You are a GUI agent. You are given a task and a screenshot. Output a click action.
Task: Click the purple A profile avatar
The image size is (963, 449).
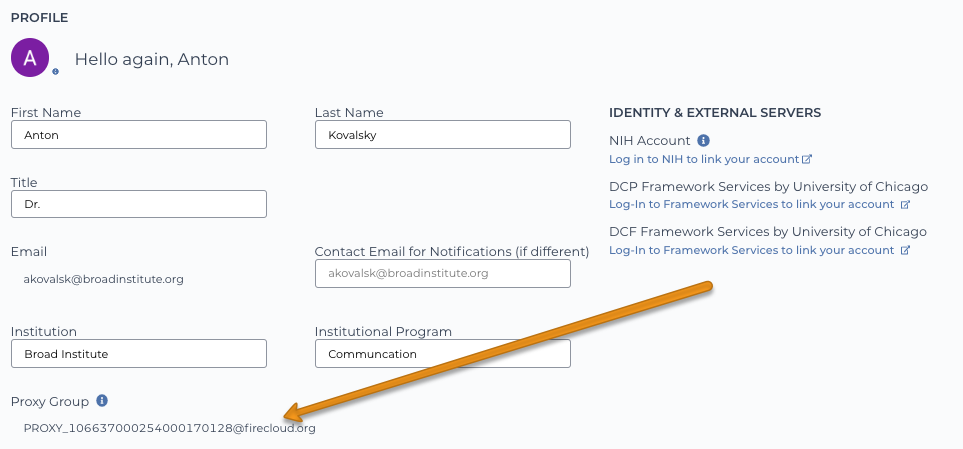(x=29, y=58)
